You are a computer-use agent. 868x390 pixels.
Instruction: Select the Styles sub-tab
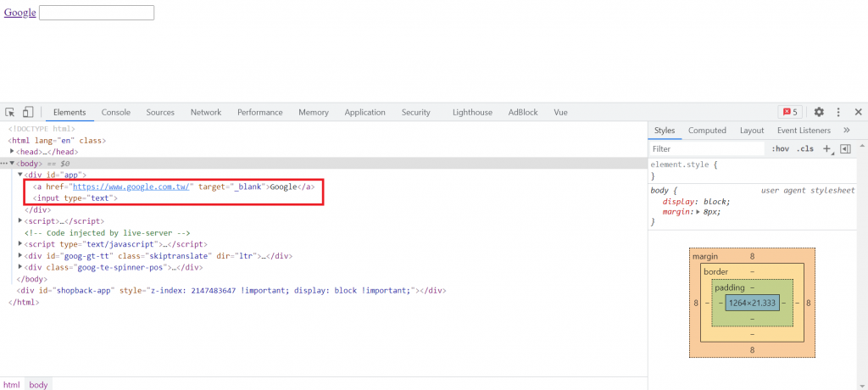[x=665, y=131]
